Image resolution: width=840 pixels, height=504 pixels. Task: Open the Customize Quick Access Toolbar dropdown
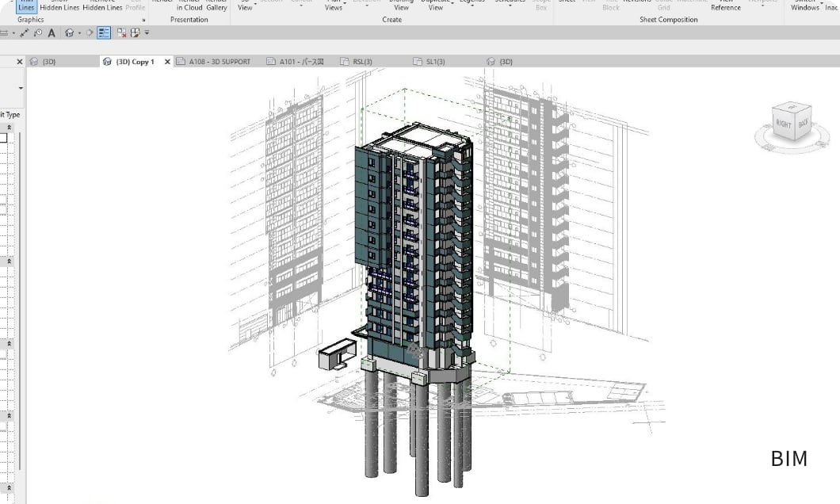147,33
